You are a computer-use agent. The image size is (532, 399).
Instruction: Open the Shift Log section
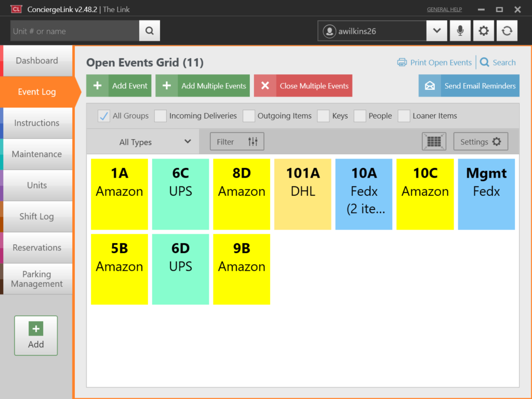(37, 217)
